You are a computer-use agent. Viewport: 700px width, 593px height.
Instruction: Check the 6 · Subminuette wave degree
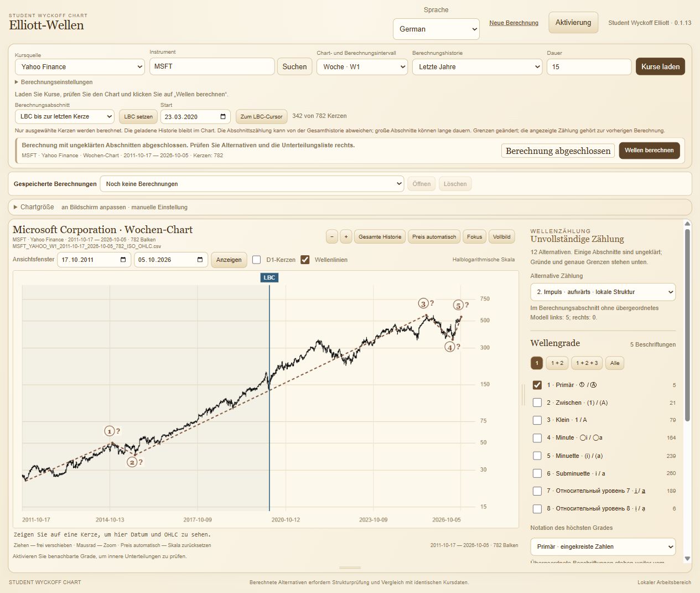537,473
